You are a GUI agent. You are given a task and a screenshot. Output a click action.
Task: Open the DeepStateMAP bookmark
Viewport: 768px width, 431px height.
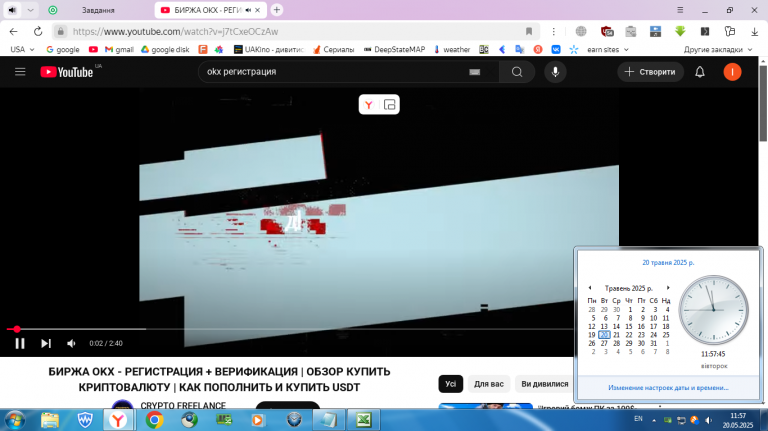coord(394,49)
